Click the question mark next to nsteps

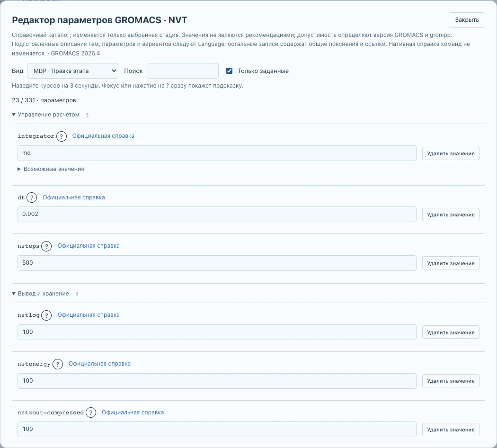(46, 246)
